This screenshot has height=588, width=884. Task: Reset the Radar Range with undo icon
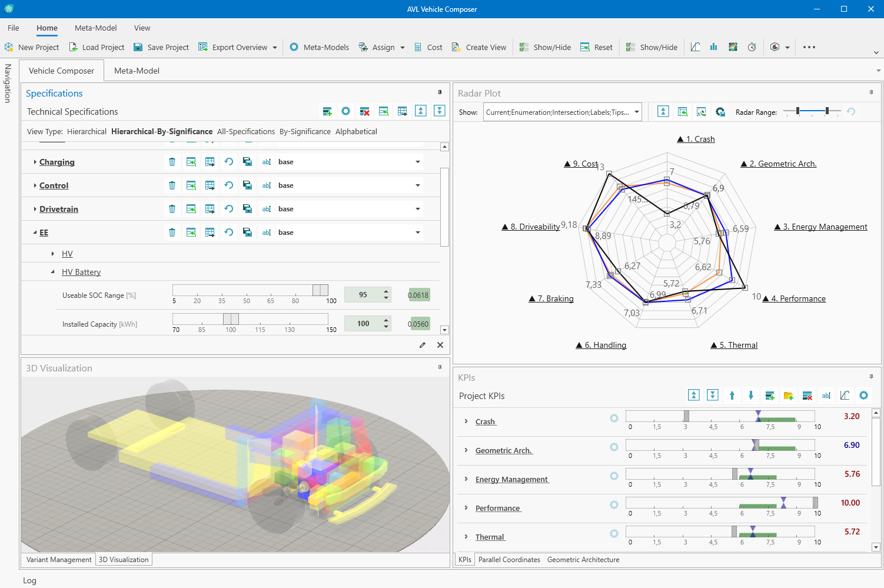click(851, 112)
